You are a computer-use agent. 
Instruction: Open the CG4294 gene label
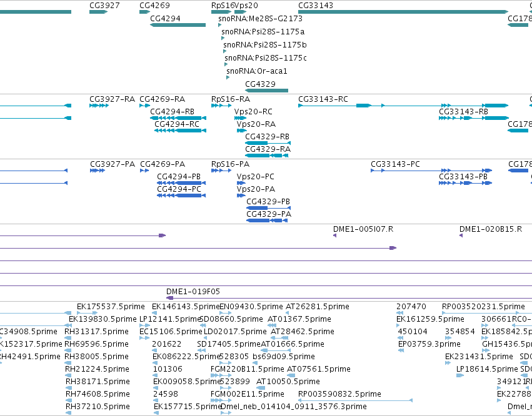pyautogui.click(x=165, y=19)
